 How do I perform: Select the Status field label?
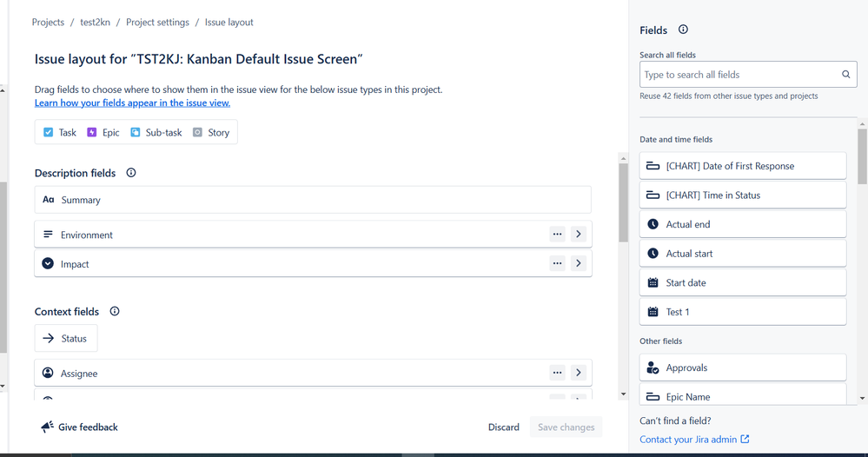[x=74, y=339]
